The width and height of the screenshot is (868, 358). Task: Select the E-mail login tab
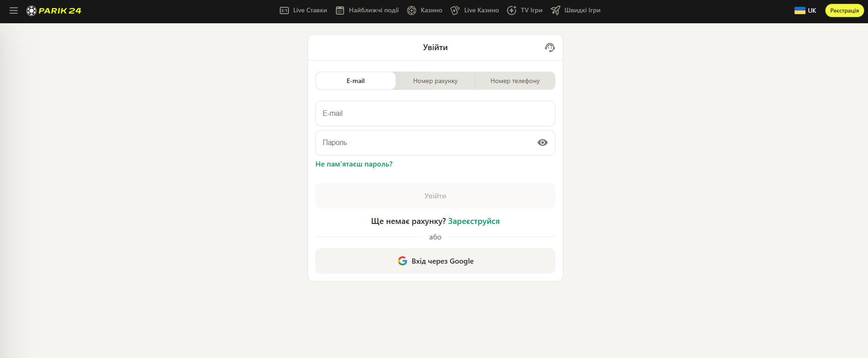[x=356, y=81]
